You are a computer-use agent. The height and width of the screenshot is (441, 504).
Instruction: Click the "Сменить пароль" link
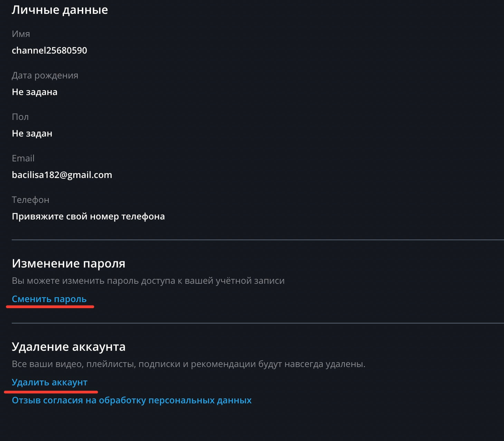point(49,299)
